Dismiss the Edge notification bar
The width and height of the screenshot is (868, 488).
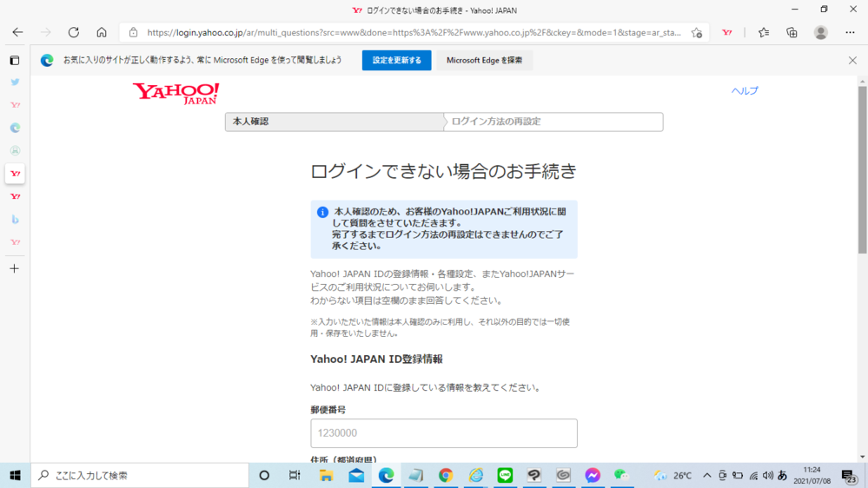pos(852,60)
